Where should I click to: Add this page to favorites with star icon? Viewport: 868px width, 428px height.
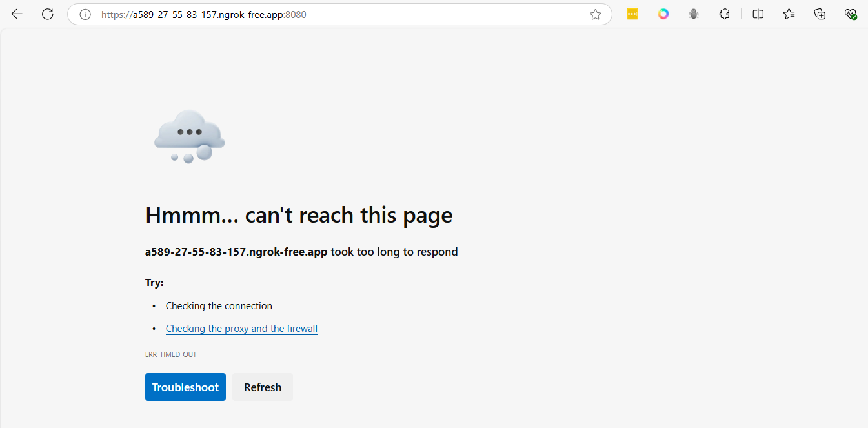(595, 14)
